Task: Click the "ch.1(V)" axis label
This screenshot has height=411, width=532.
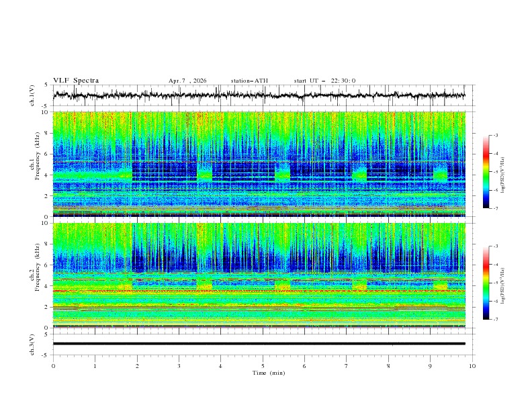Action: point(32,95)
